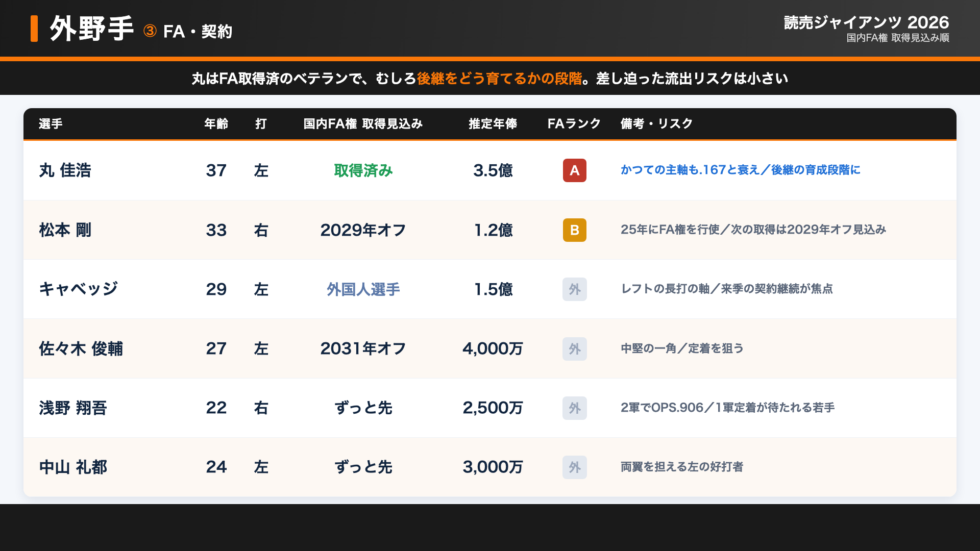Click the 外国人選手 cell
The height and width of the screenshot is (551, 980).
pos(363,289)
